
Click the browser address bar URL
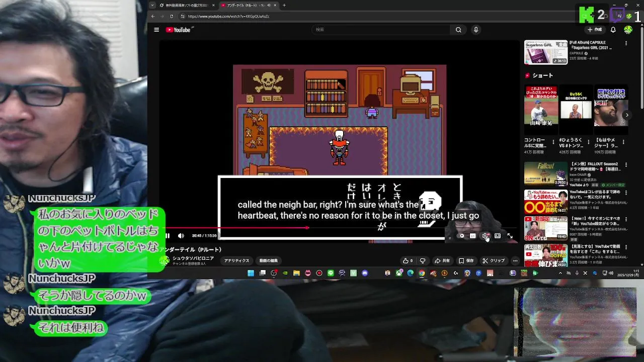click(228, 16)
